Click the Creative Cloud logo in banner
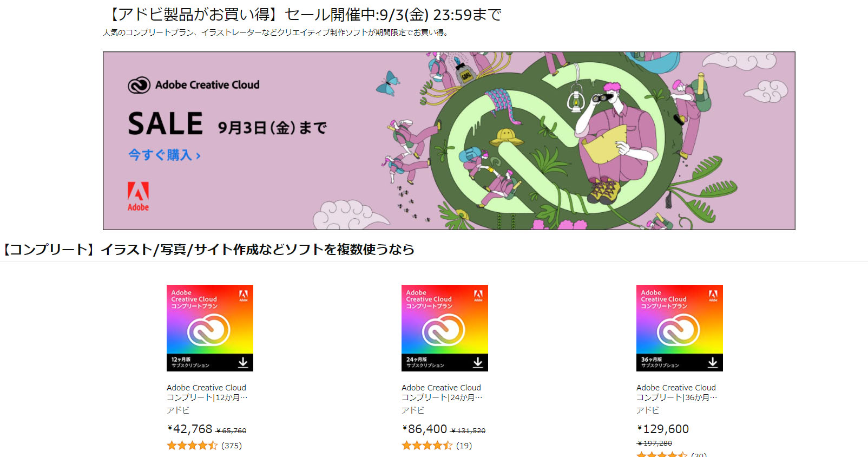The width and height of the screenshot is (868, 457). click(139, 85)
